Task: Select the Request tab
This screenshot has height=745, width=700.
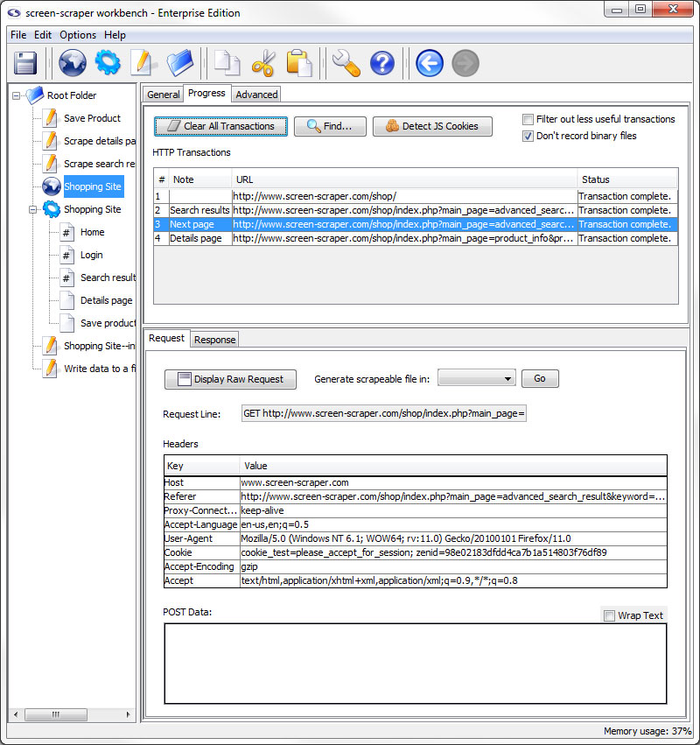Action: point(167,338)
